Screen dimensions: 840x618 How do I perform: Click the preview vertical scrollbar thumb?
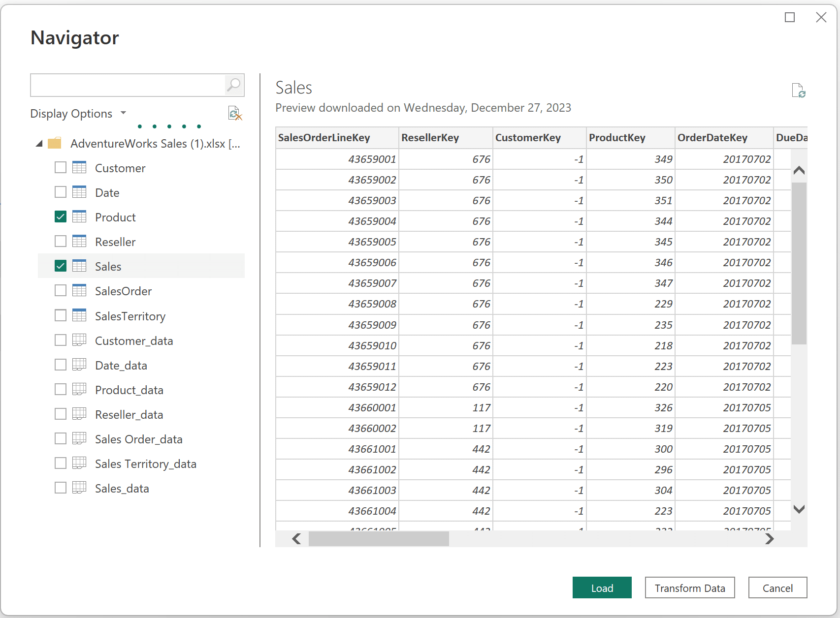pyautogui.click(x=799, y=263)
